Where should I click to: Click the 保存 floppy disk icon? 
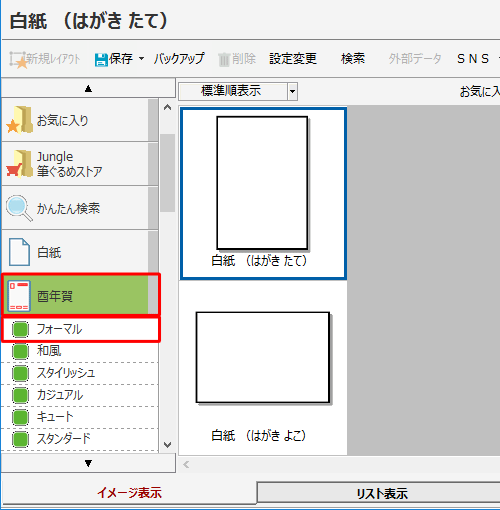(101, 60)
